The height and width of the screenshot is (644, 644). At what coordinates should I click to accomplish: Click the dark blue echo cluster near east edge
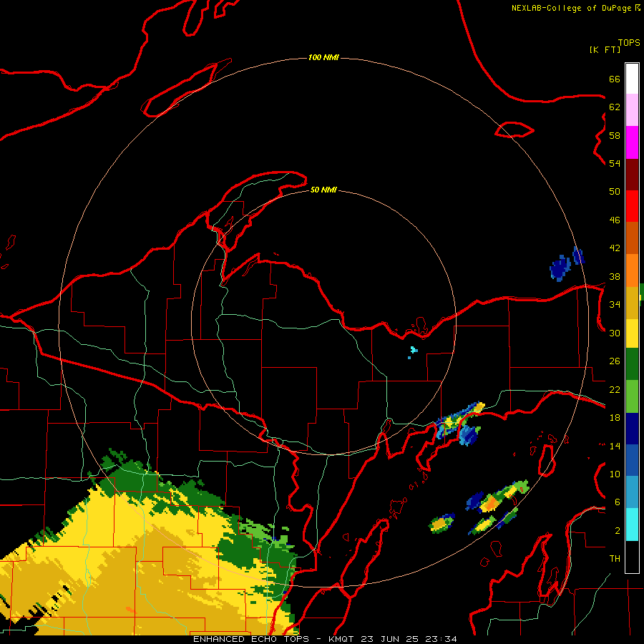(x=560, y=268)
